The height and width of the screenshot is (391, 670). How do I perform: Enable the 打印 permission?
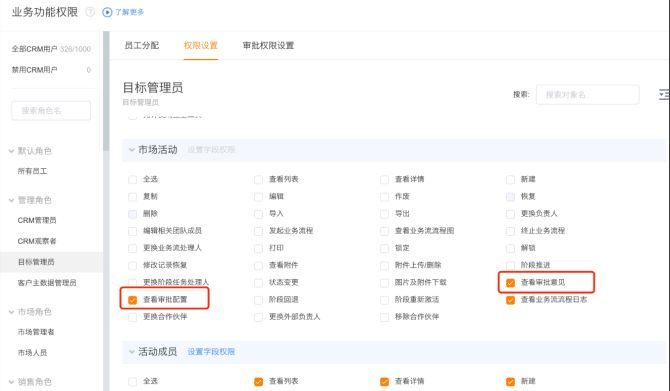click(259, 248)
